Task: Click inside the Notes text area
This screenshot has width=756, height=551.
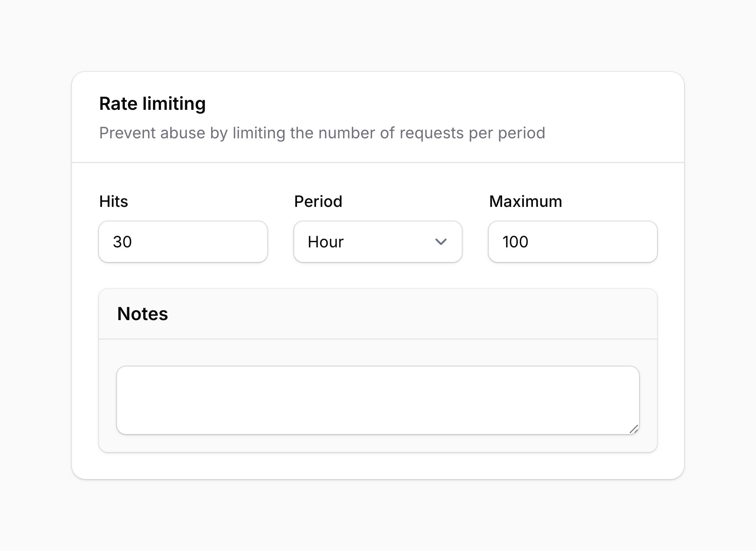Action: click(x=378, y=400)
